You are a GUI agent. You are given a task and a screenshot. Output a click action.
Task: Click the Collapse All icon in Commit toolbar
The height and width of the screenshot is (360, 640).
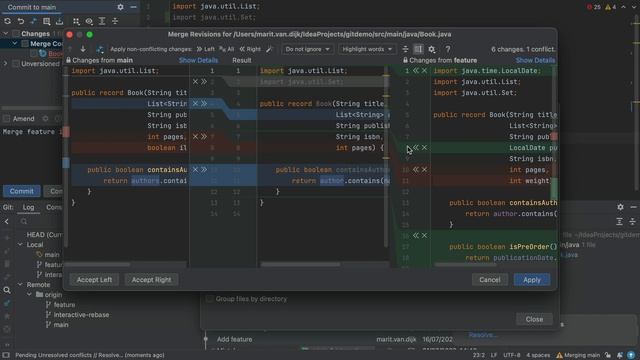(115, 21)
